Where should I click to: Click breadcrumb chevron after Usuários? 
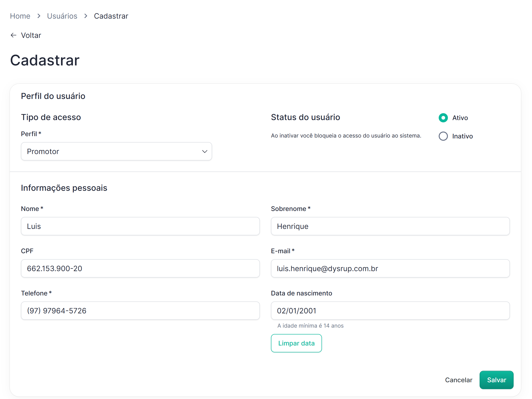click(86, 16)
